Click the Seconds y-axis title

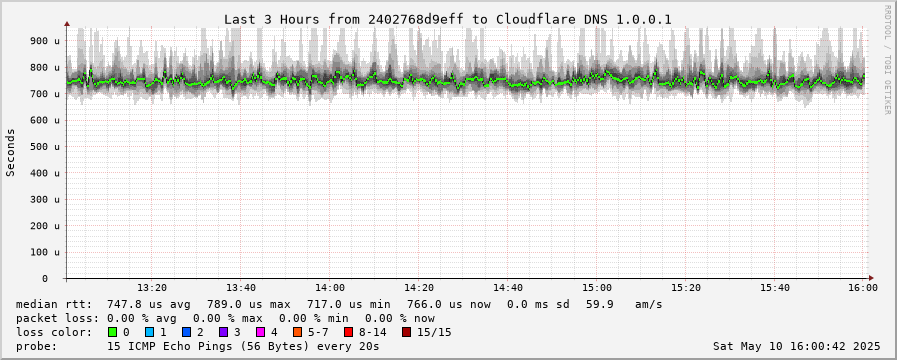[x=10, y=152]
